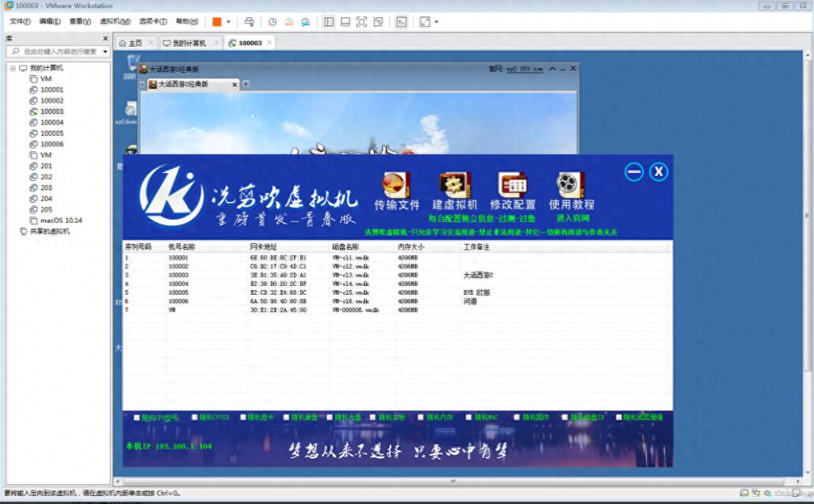Viewport: 814px width, 504px height.
Task: Open the 查看(V) menu
Action: coord(80,21)
